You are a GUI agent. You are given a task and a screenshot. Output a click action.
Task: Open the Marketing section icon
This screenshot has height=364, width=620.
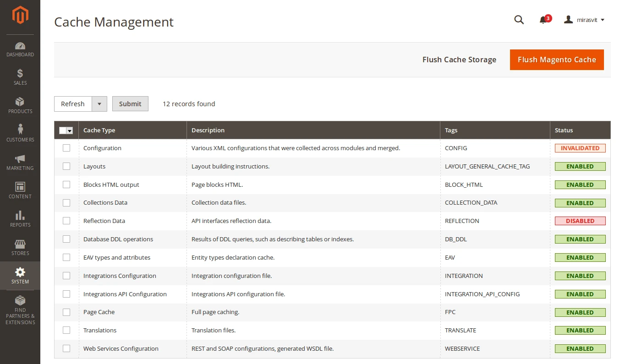point(20,162)
